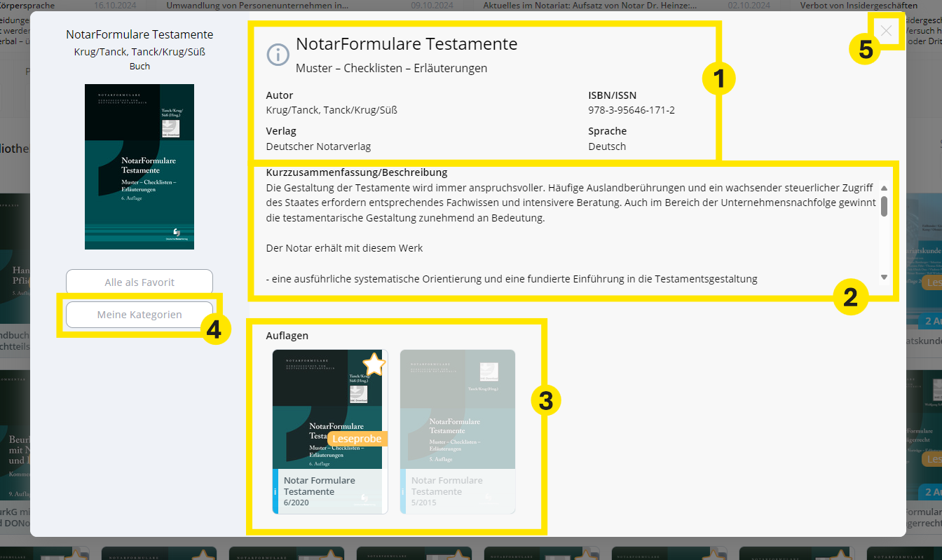This screenshot has width=942, height=560.
Task: Open the Leseprobe badge on the 6th edition
Action: [x=357, y=439]
